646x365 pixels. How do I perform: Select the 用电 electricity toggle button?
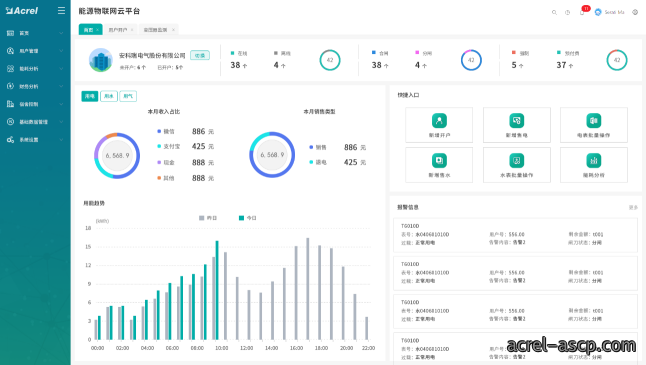(x=89, y=96)
